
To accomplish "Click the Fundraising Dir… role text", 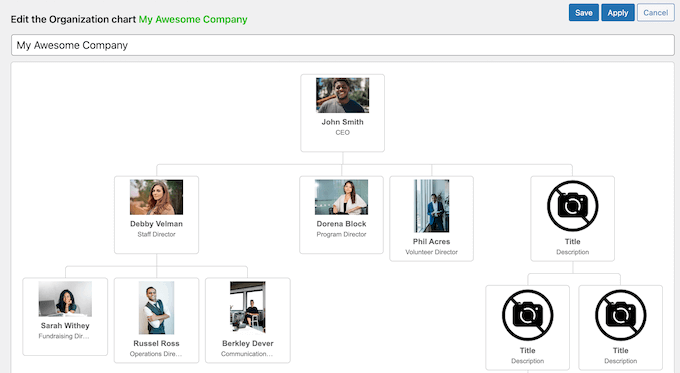I will pos(64,336).
